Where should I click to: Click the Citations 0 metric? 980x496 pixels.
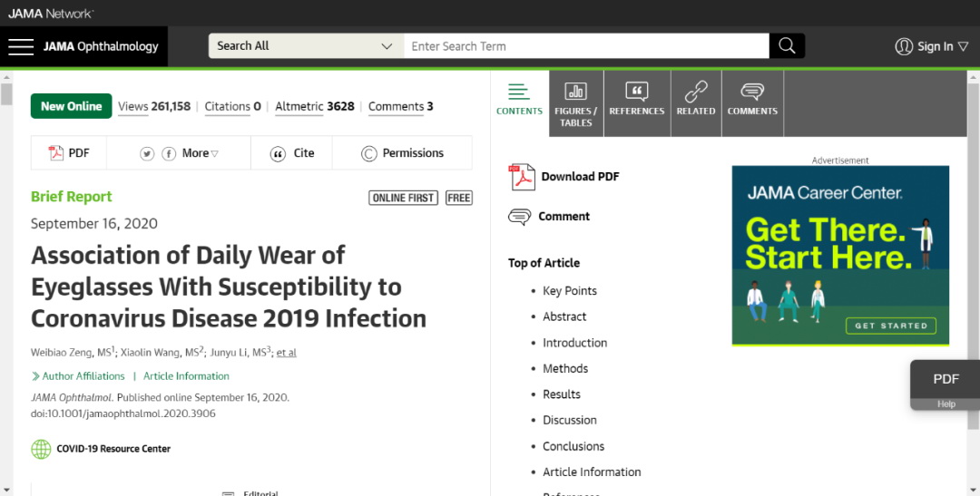coord(232,107)
